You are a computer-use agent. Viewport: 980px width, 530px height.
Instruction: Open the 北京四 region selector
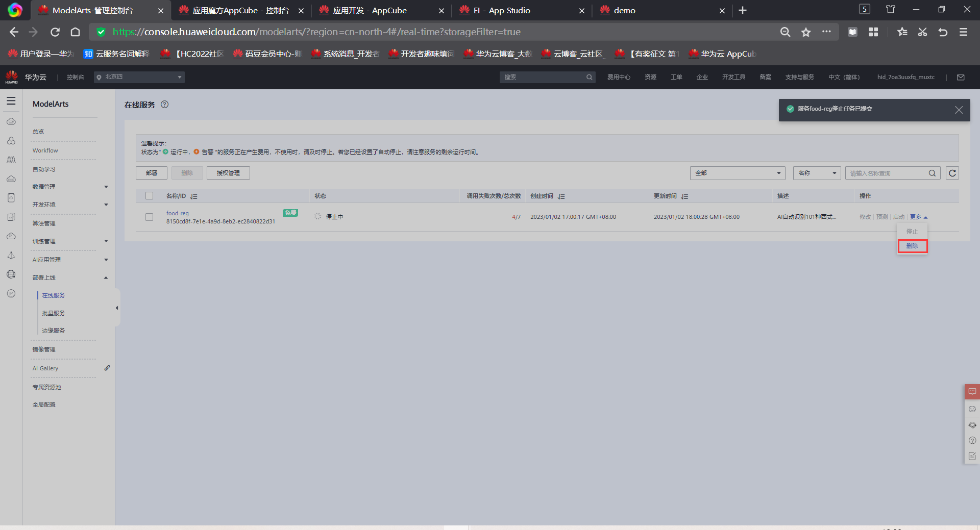click(139, 77)
